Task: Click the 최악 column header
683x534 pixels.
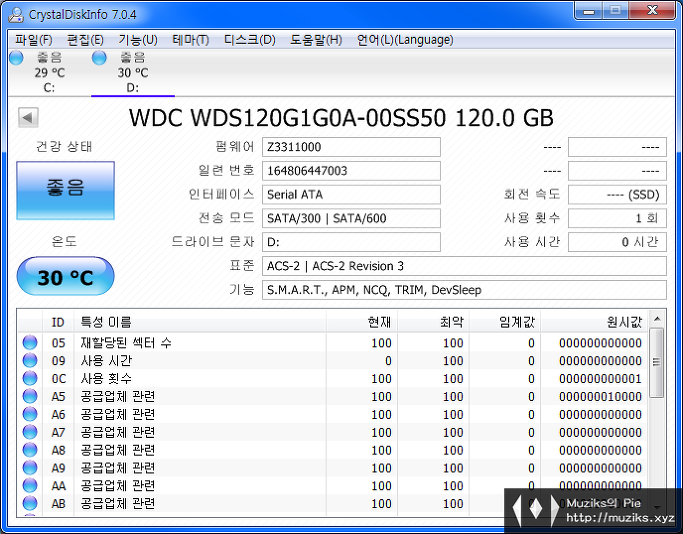Action: pyautogui.click(x=434, y=322)
